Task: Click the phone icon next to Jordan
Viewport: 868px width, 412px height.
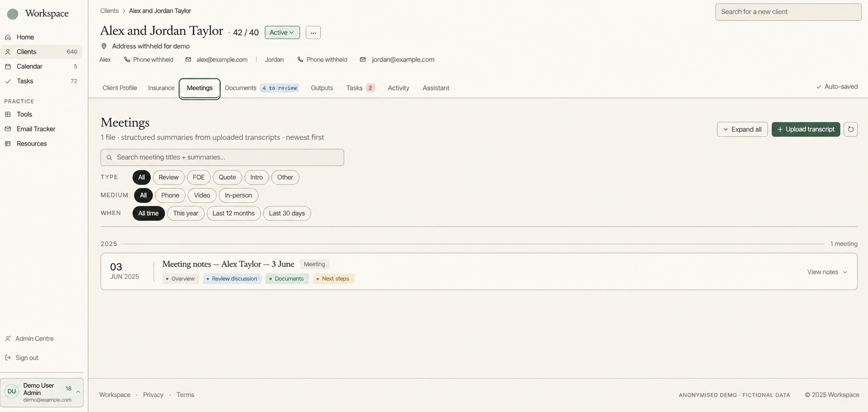Action: click(x=300, y=60)
